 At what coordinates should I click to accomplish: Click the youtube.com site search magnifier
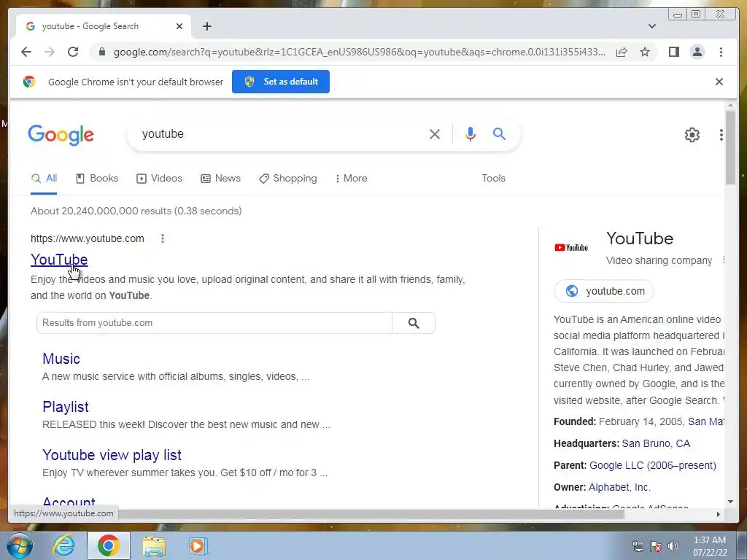click(414, 323)
